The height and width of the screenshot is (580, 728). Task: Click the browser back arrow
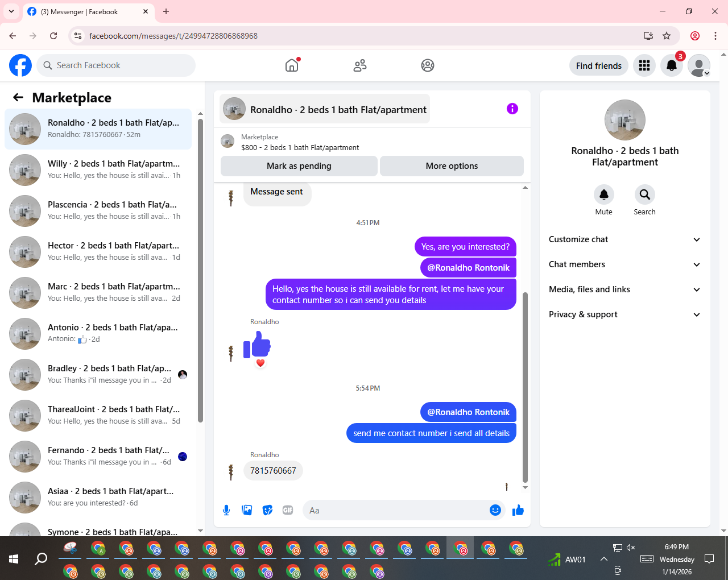(x=13, y=36)
